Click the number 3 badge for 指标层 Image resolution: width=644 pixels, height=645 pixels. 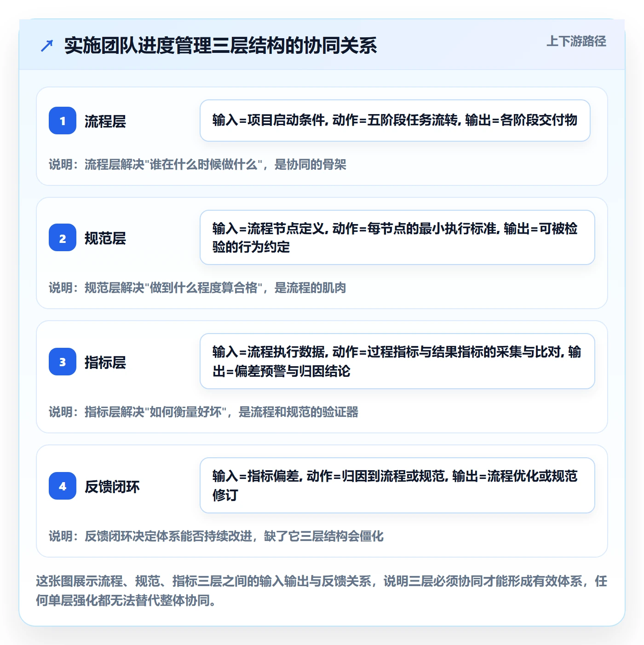click(x=63, y=362)
